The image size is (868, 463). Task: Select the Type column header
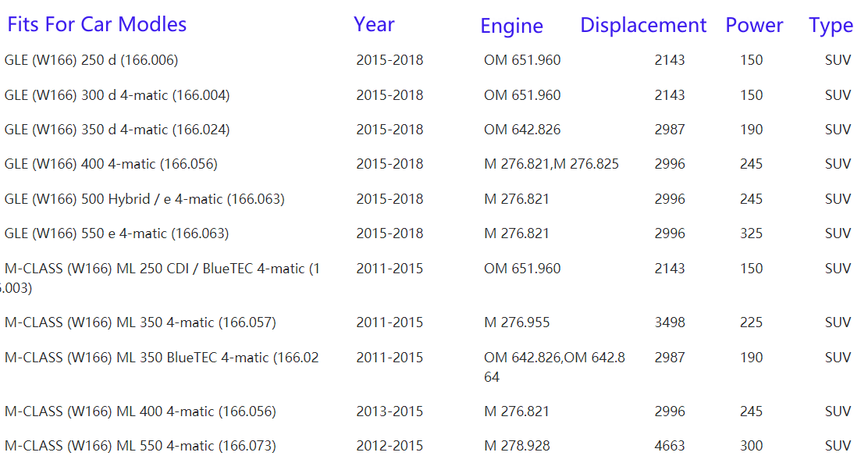coord(831,26)
